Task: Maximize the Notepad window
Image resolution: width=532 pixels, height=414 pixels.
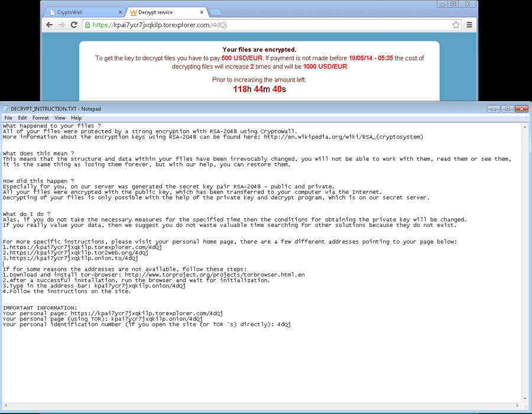Action: [507, 109]
